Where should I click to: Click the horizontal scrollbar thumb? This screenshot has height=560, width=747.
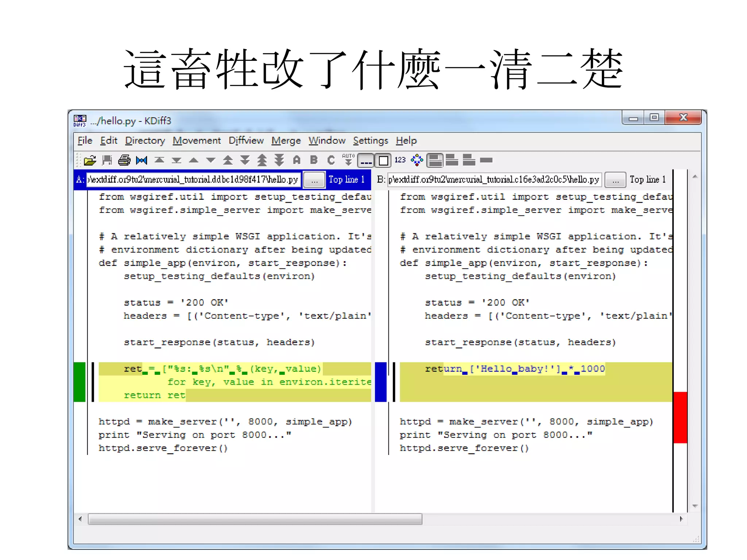point(255,519)
